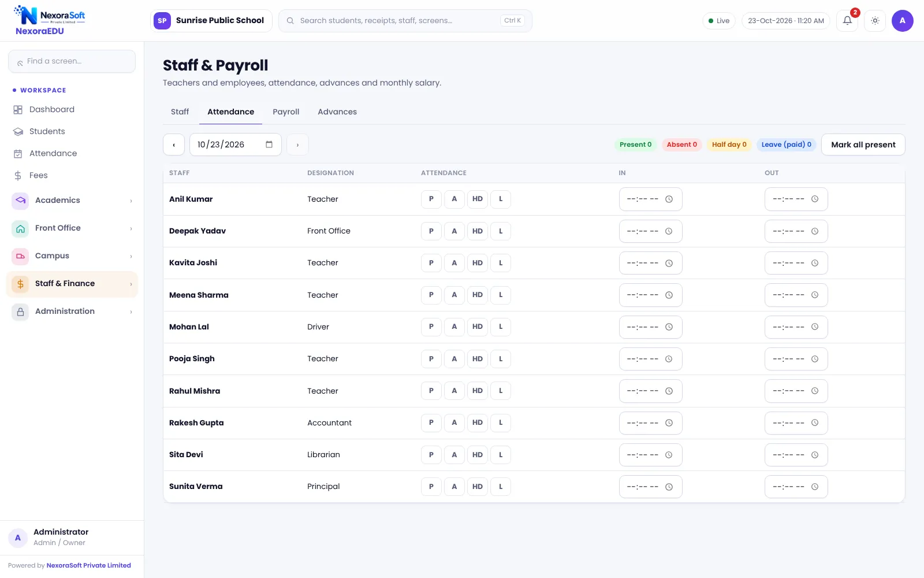Mark Deepak Yadav as Absent (A)
Viewport: 924px width, 578px height.
click(x=454, y=231)
